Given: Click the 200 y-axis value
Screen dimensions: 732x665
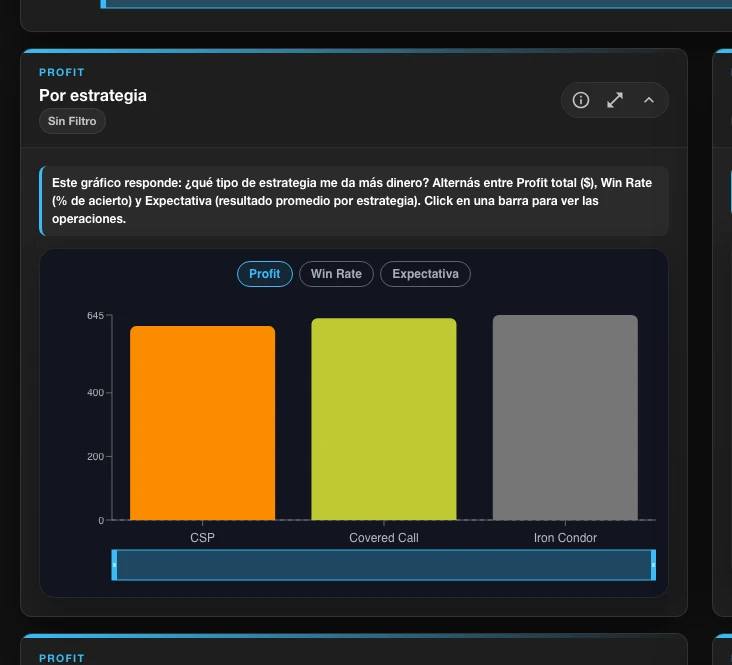Looking at the screenshot, I should tap(95, 457).
